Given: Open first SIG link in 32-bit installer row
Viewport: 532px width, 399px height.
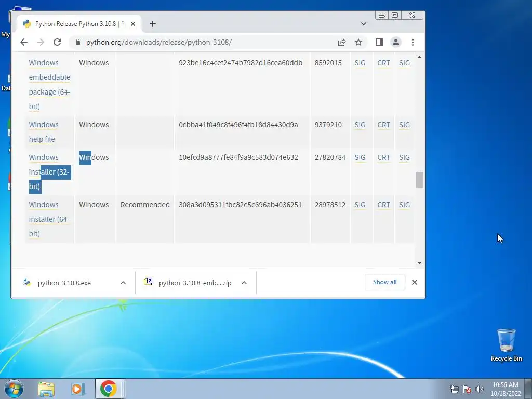Looking at the screenshot, I should click(360, 157).
